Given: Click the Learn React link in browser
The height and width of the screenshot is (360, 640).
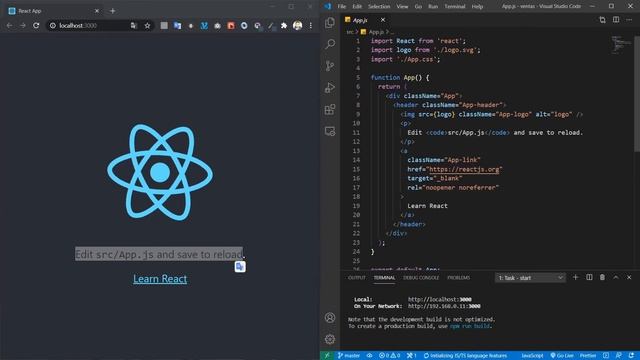Looking at the screenshot, I should [x=160, y=279].
